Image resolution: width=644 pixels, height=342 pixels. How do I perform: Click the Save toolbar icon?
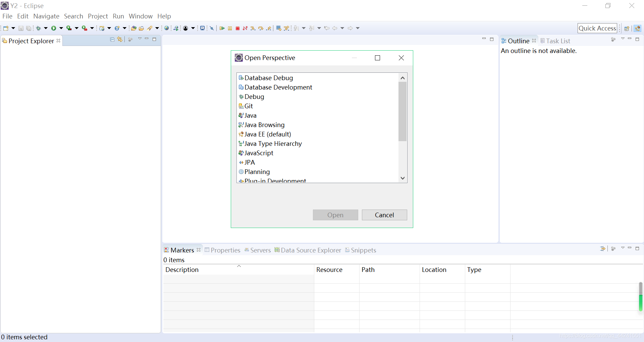[21, 28]
